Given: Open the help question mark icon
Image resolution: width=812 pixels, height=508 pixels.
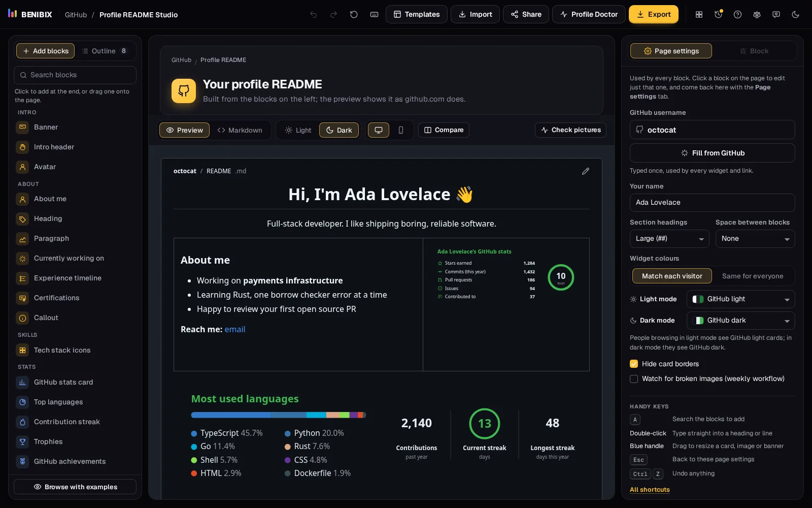Looking at the screenshot, I should click(x=737, y=15).
